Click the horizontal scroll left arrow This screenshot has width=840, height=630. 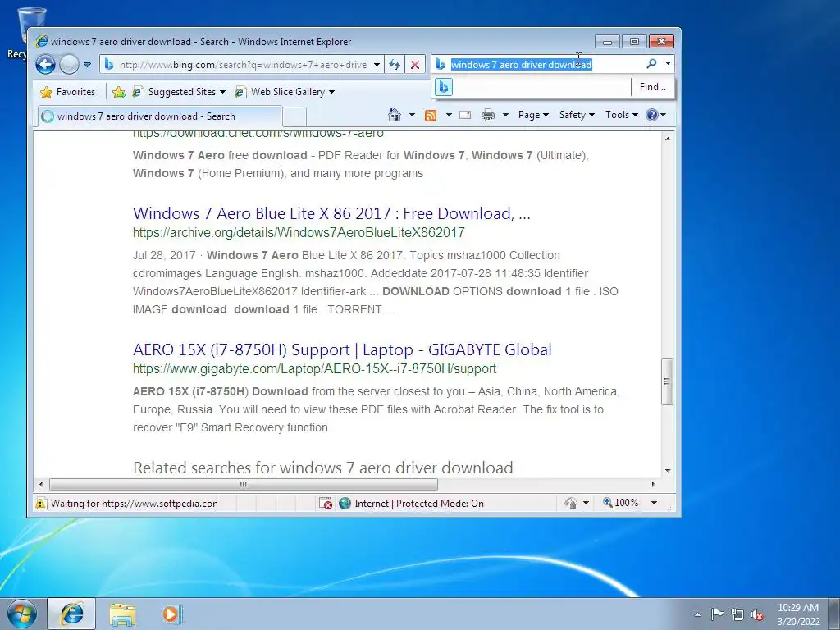click(x=41, y=484)
